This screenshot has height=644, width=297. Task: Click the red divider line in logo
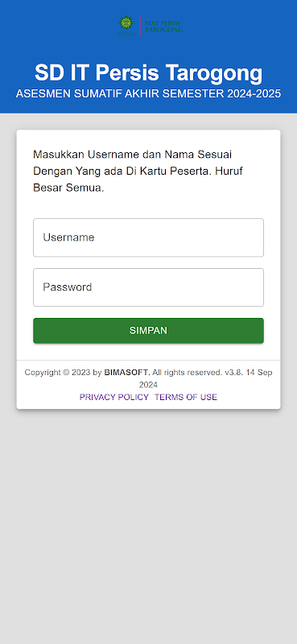[140, 26]
